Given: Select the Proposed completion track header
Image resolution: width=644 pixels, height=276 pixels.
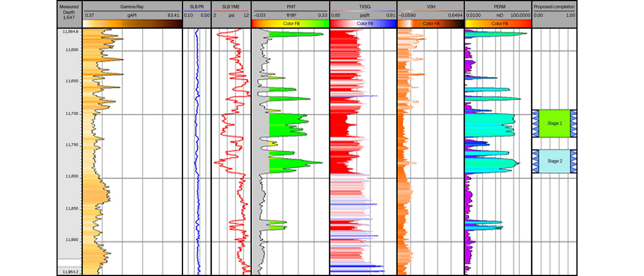Looking at the screenshot, I should point(554,6).
